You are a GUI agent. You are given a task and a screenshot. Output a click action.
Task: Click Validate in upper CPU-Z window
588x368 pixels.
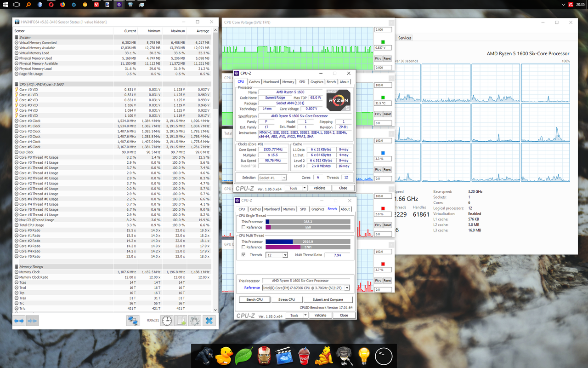(x=320, y=188)
